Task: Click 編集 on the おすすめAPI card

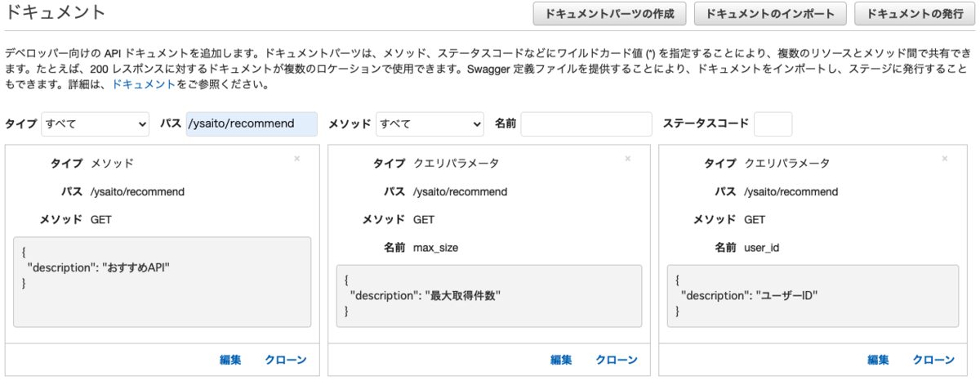Action: [x=230, y=360]
